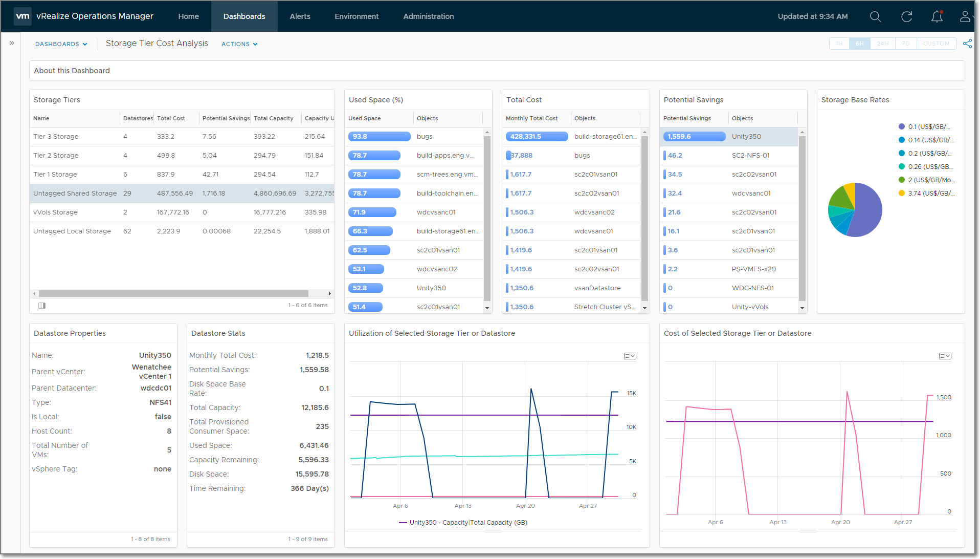Sort by the Name column header

[x=75, y=118]
